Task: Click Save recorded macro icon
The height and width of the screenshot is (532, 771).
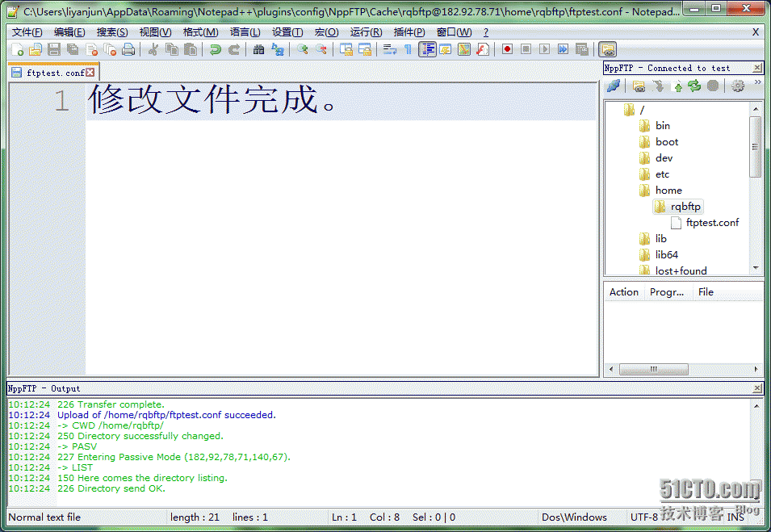Action: pos(582,50)
